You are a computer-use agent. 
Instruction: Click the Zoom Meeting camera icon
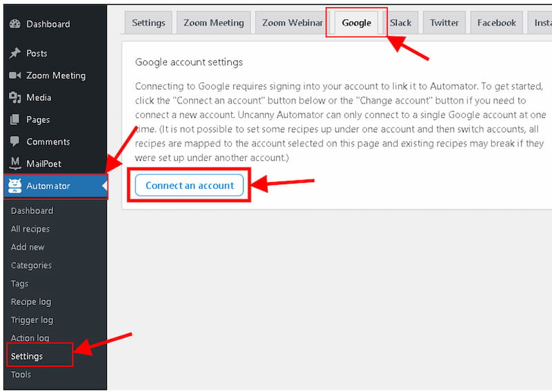[x=14, y=75]
